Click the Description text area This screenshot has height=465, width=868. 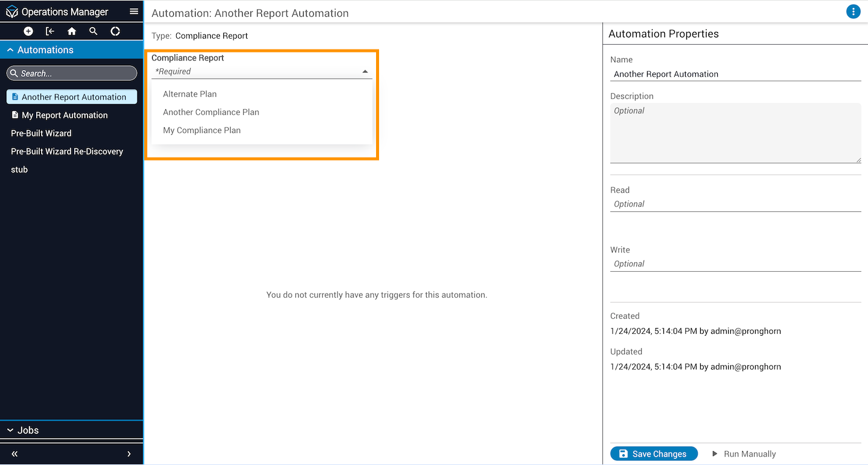click(x=735, y=133)
